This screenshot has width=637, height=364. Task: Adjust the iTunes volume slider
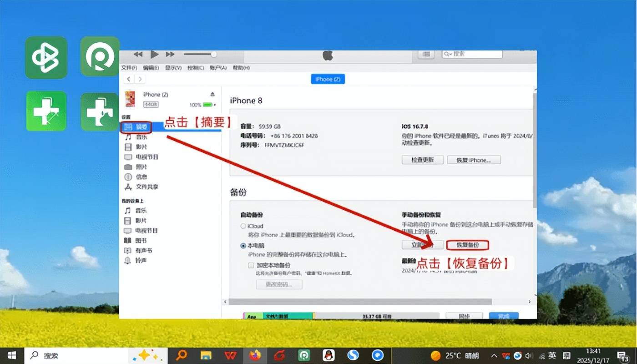coord(200,54)
